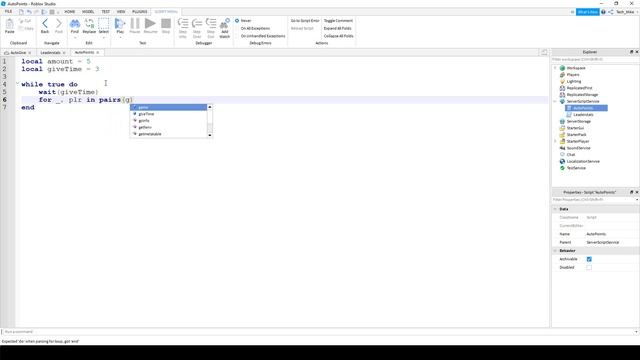The width and height of the screenshot is (640, 360).
Task: Click Collapse All Folds
Action: [338, 36]
